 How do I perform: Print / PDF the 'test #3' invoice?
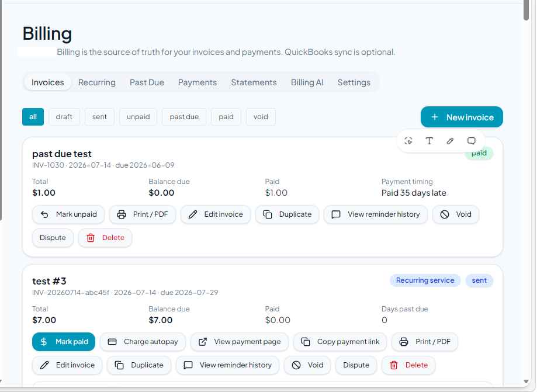point(425,342)
